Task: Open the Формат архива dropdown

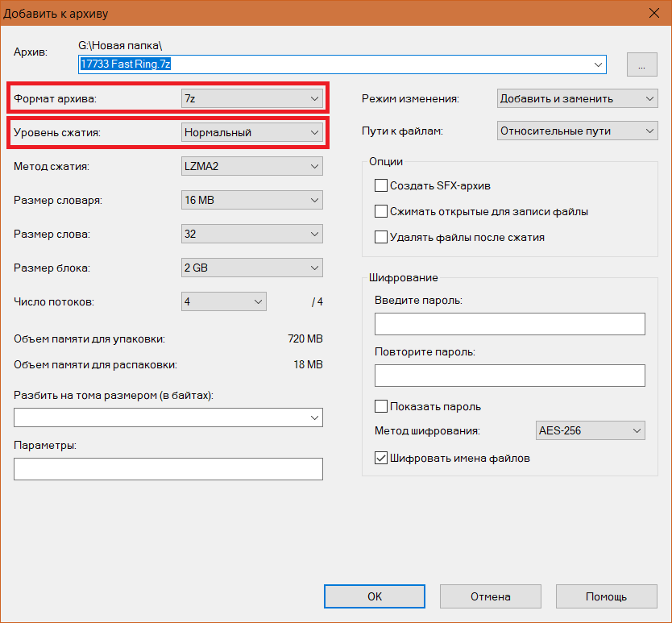Action: click(252, 98)
